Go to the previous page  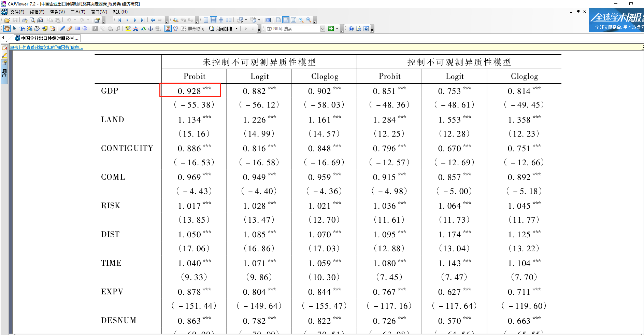point(127,20)
